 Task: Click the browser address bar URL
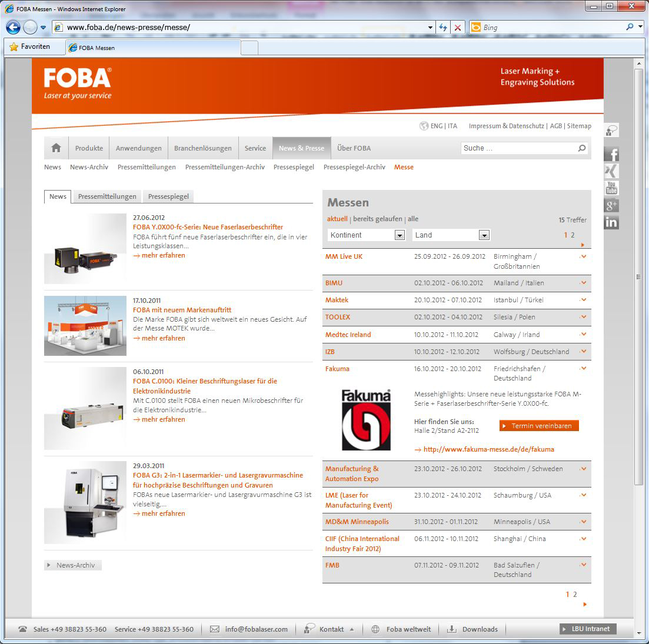[x=128, y=27]
